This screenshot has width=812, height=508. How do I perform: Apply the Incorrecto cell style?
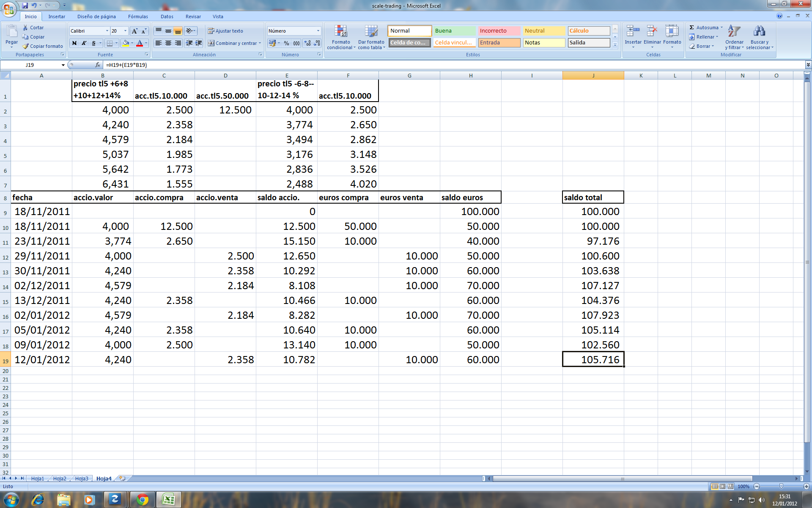pos(499,31)
